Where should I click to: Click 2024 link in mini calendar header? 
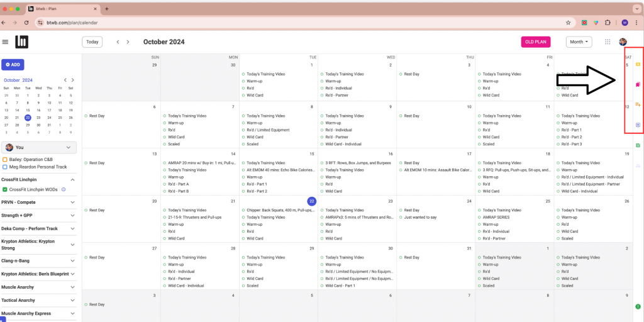[28, 80]
